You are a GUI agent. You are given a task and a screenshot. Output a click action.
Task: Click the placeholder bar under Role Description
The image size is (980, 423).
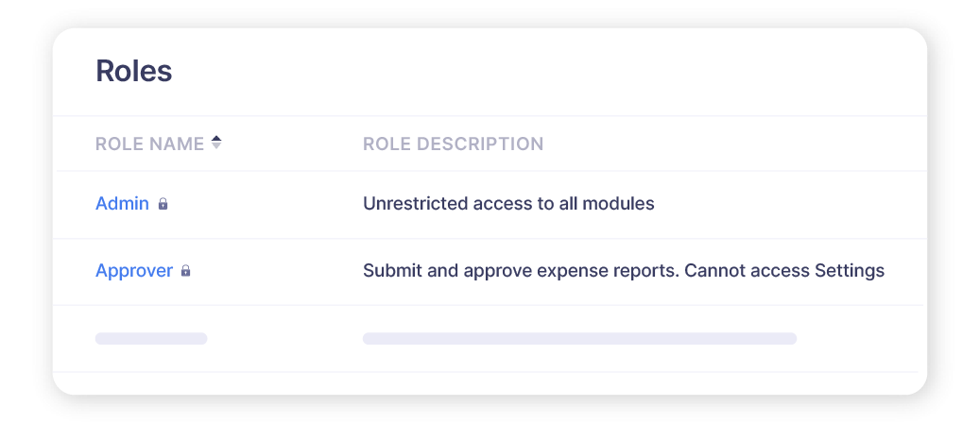coord(579,338)
